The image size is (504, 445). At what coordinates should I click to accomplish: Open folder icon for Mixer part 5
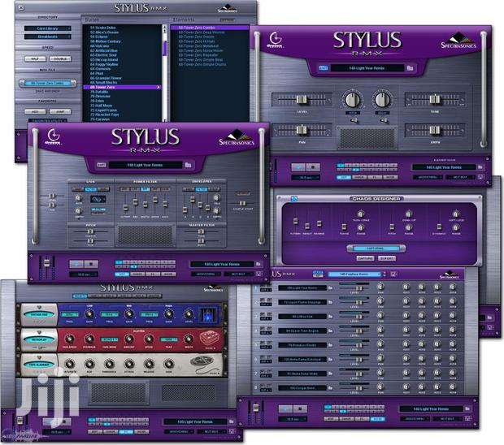point(330,345)
